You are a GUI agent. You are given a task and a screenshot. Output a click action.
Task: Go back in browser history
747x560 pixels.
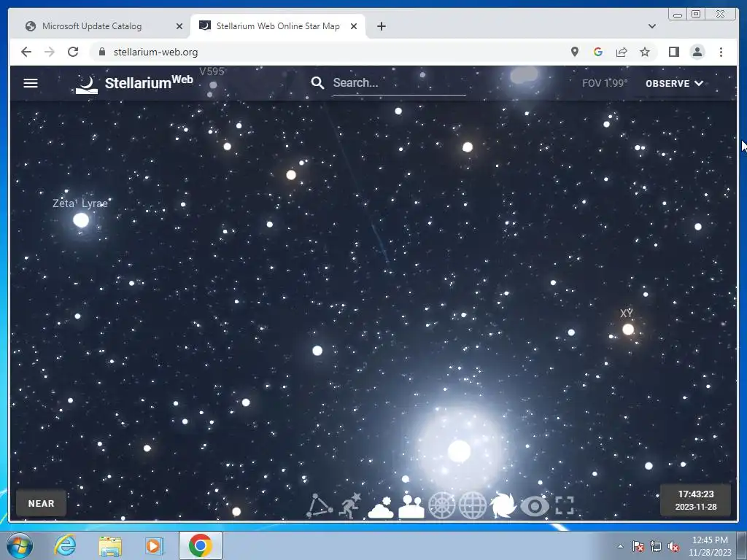[x=26, y=52]
